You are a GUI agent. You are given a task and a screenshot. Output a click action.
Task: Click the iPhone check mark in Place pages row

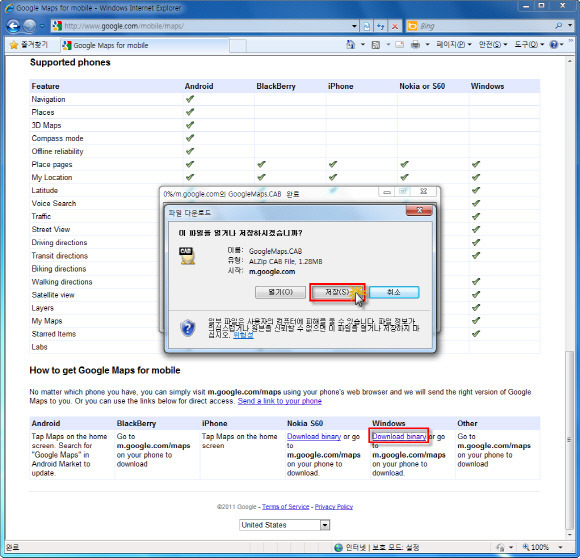[333, 164]
